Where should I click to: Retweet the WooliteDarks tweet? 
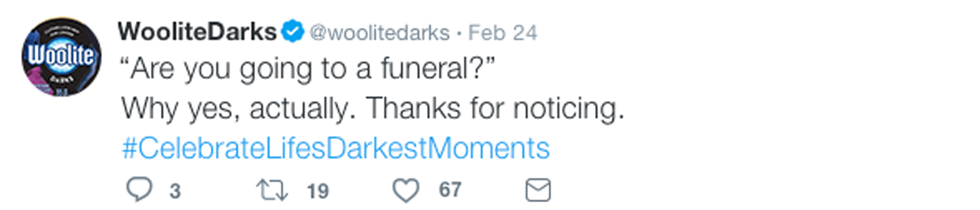(272, 190)
